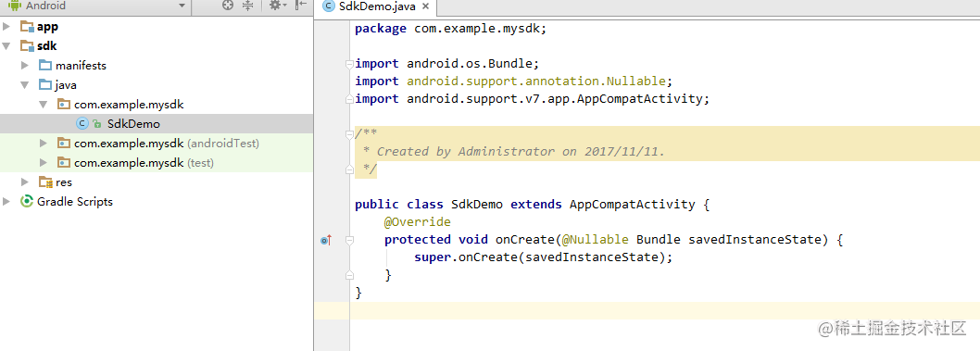This screenshot has height=351, width=980.
Task: Expand the com.example.mysdk (androidTest) package arrow
Action: 44,143
